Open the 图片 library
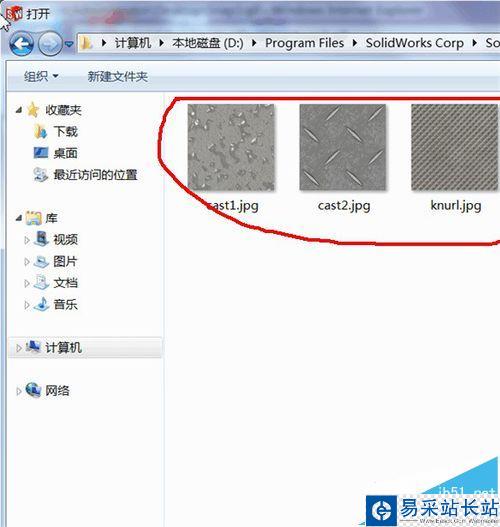This screenshot has height=527, width=500. (65, 261)
